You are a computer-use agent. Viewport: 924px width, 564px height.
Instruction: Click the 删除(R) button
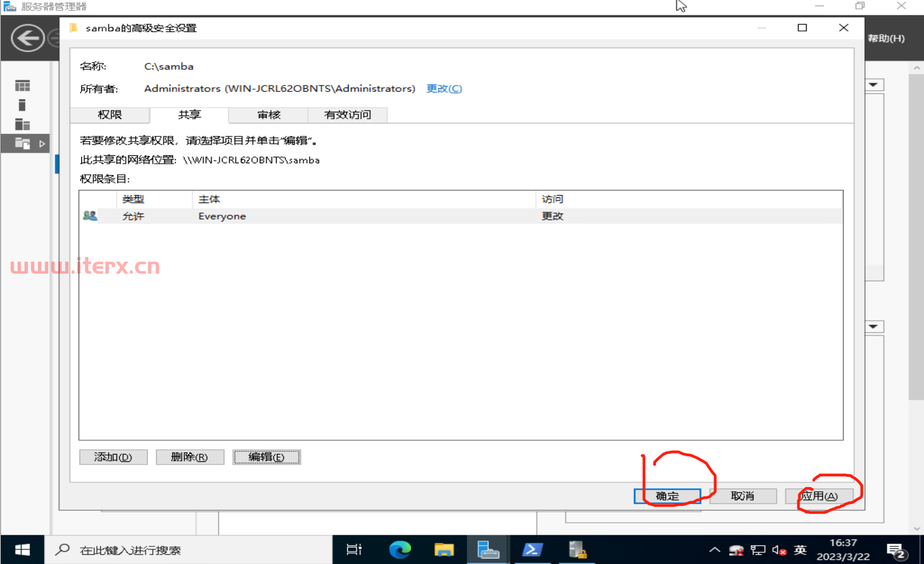[x=190, y=457]
